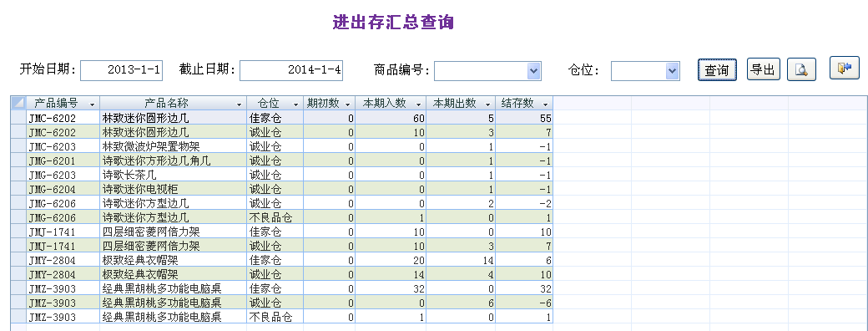Click the 诗歌迷你方形边几角几 cell
Screen dimensions: 868x331
(x=174, y=160)
